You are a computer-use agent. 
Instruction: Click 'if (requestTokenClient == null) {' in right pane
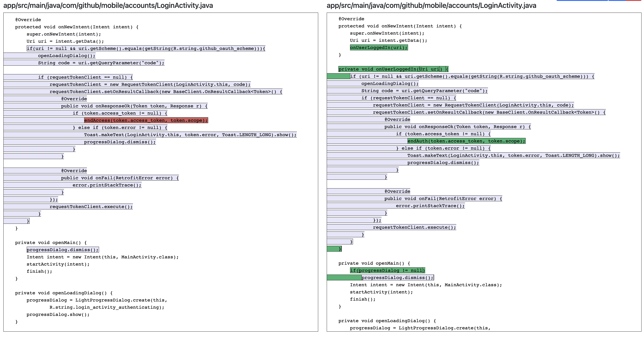click(409, 98)
